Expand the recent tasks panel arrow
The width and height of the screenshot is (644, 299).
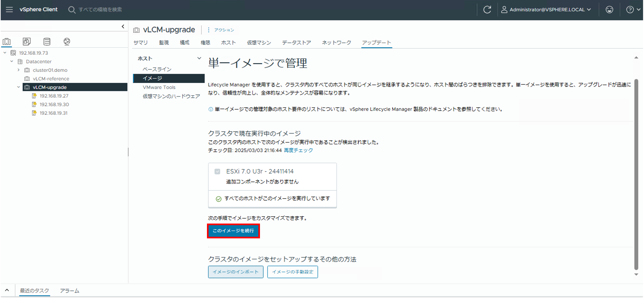pos(7,290)
